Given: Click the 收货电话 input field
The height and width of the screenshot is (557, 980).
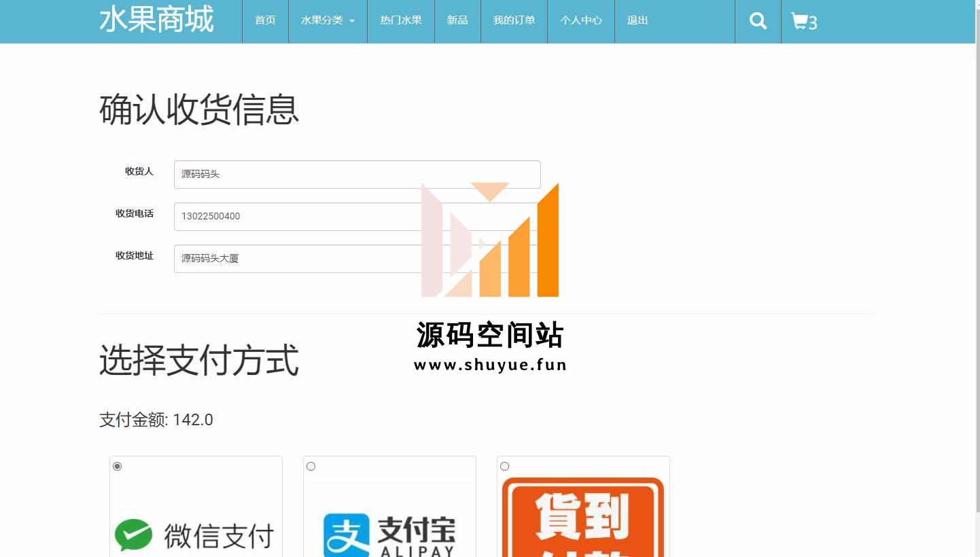Looking at the screenshot, I should click(x=357, y=217).
